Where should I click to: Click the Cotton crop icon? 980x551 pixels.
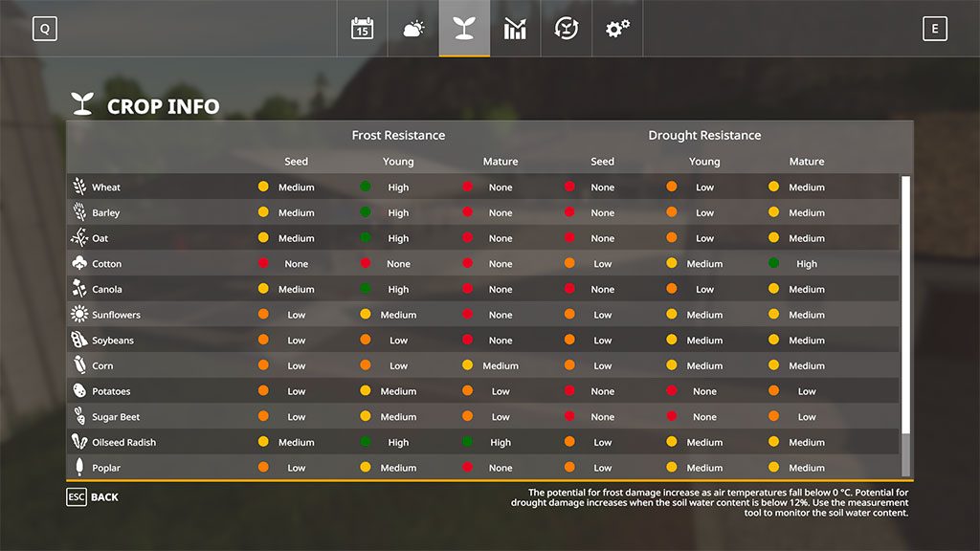[x=79, y=263]
